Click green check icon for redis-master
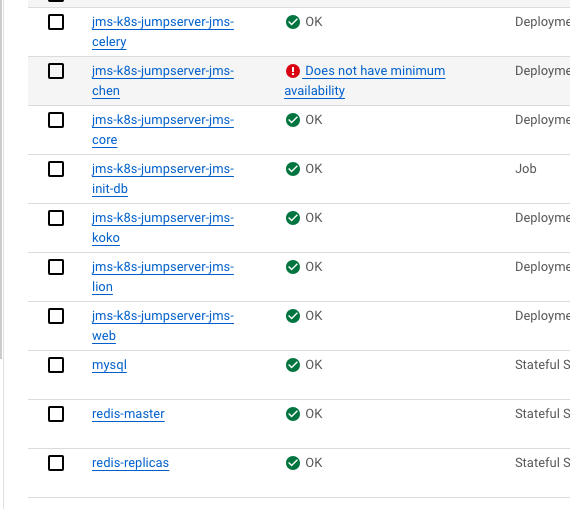This screenshot has width=570, height=509. tap(293, 414)
